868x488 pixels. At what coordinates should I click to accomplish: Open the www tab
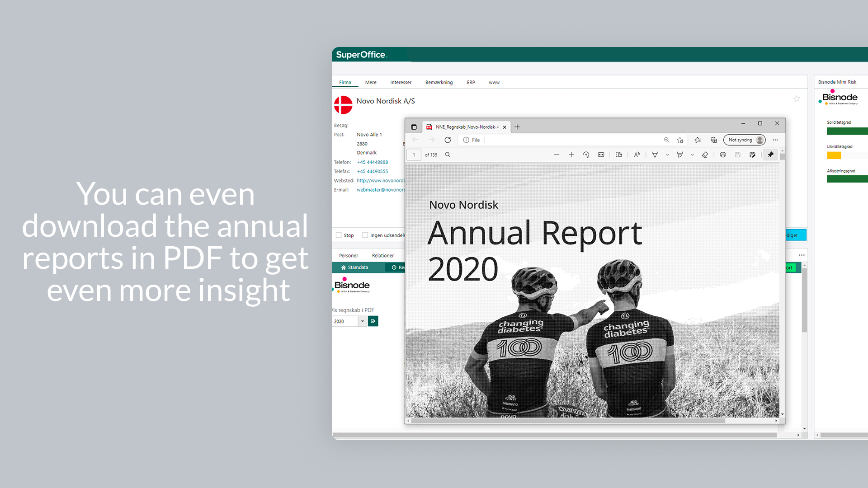(494, 82)
